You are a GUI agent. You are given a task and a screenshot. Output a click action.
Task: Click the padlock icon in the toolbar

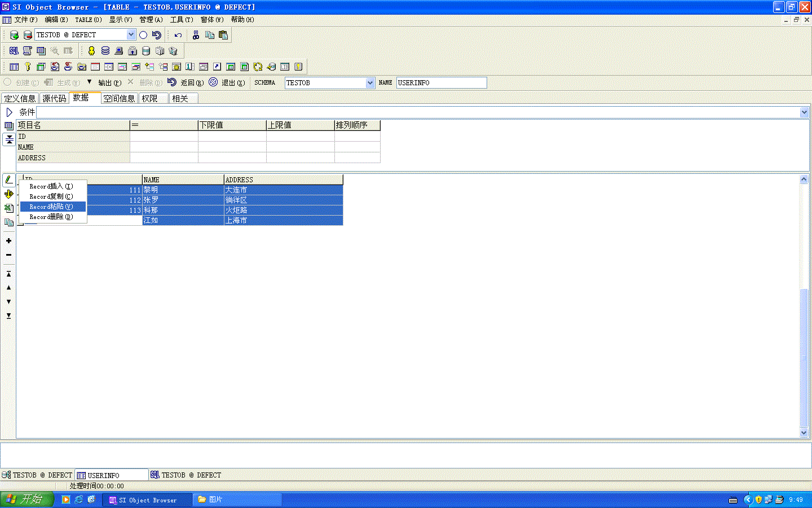tap(133, 51)
